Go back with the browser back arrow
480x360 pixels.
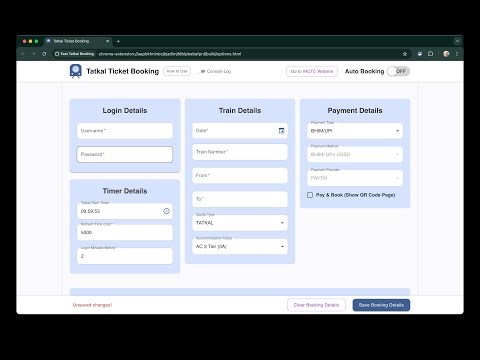[23, 54]
